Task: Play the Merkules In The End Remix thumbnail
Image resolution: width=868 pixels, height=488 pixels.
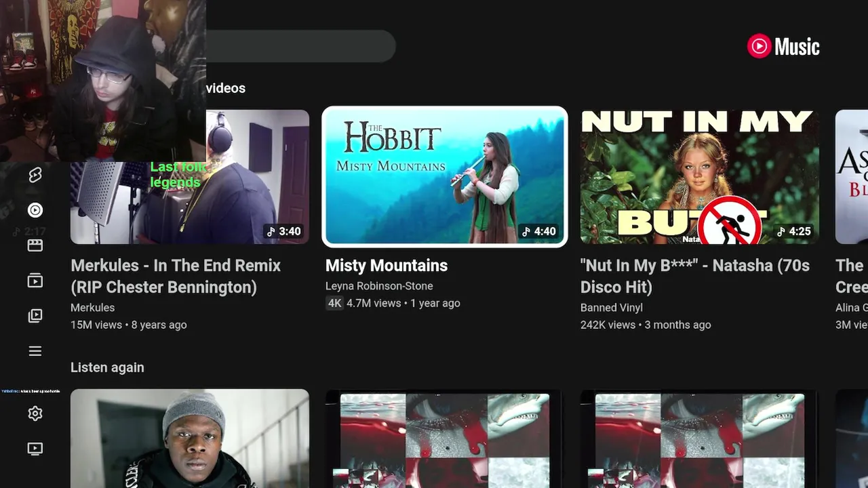Action: [x=190, y=176]
